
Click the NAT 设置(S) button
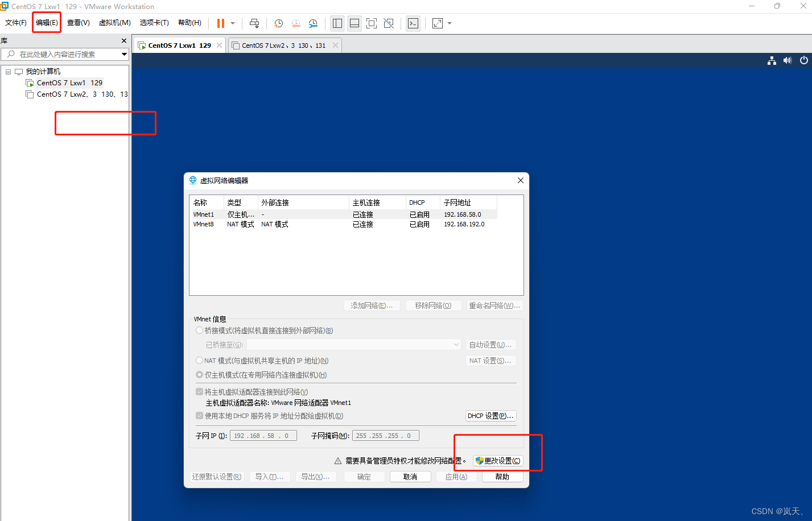click(x=491, y=361)
